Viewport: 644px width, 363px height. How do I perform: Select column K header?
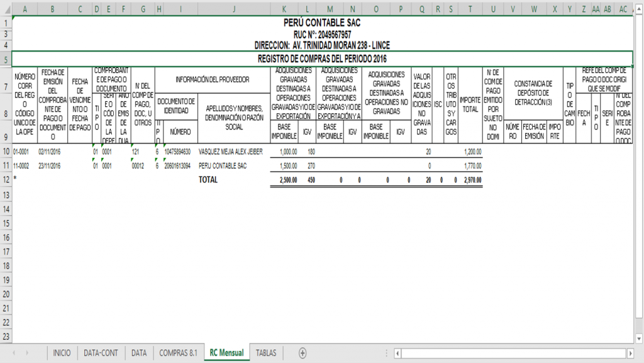tap(284, 9)
